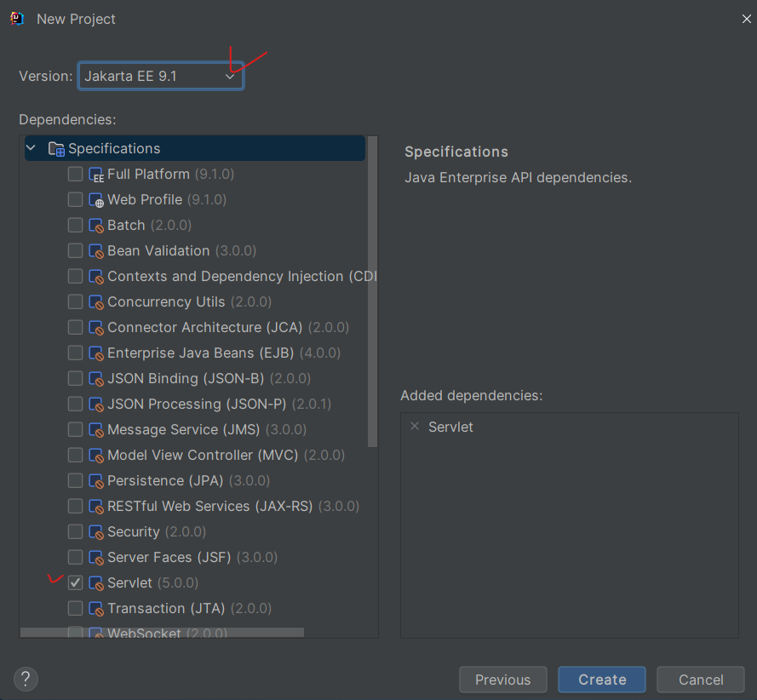
Task: Check the Connector Architecture (JCA) checkbox
Action: pos(75,327)
